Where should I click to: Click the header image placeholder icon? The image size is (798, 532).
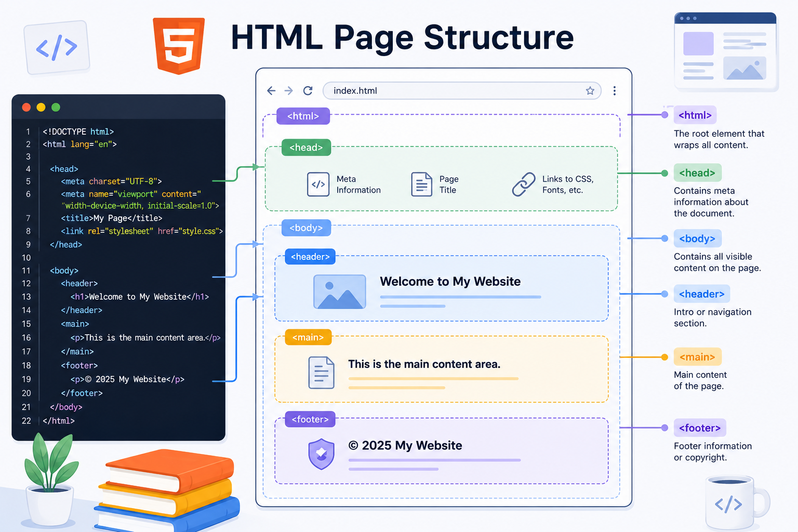coord(340,291)
